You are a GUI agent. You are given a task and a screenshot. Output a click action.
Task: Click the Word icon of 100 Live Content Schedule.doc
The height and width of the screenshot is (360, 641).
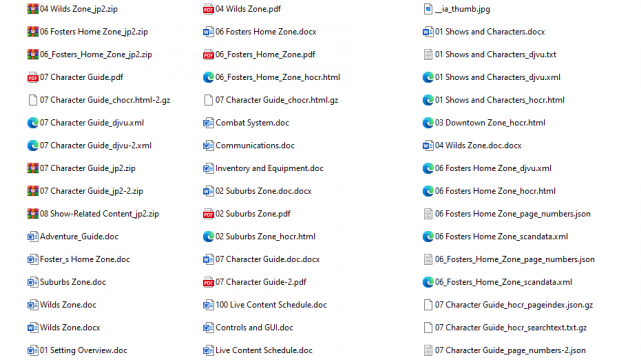pyautogui.click(x=208, y=305)
